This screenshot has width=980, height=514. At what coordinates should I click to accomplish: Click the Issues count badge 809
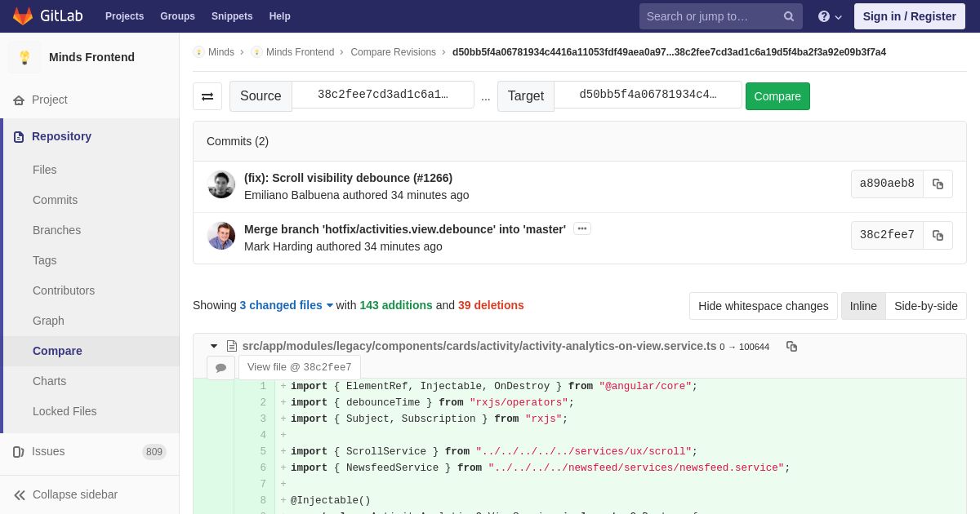click(154, 452)
